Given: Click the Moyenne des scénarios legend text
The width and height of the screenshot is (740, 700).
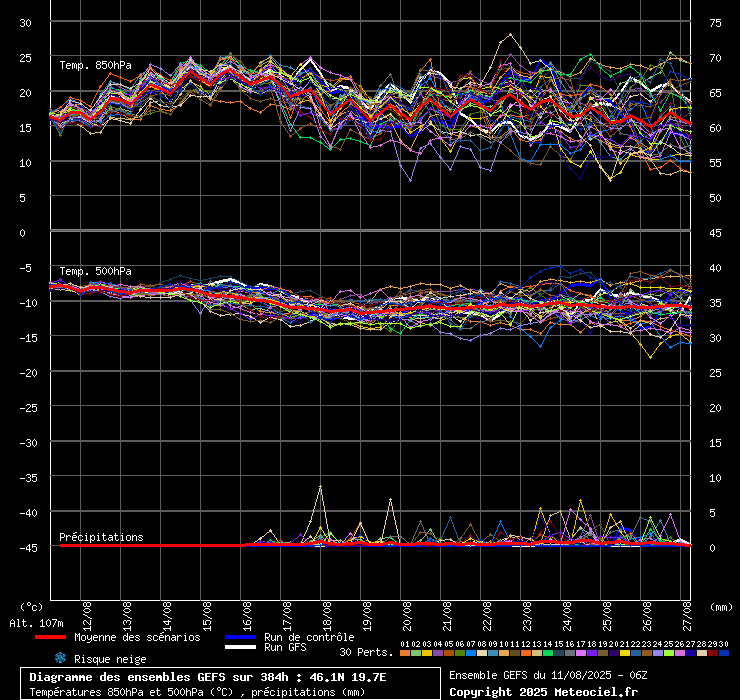Looking at the screenshot, I should point(137,637).
